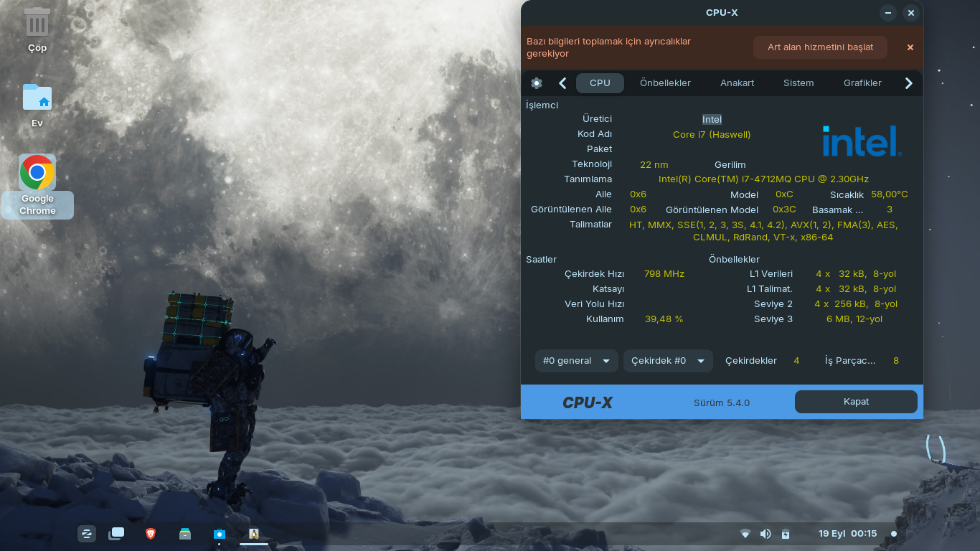The image size is (980, 551).
Task: Switch to the Önbellekler tab
Action: [665, 83]
